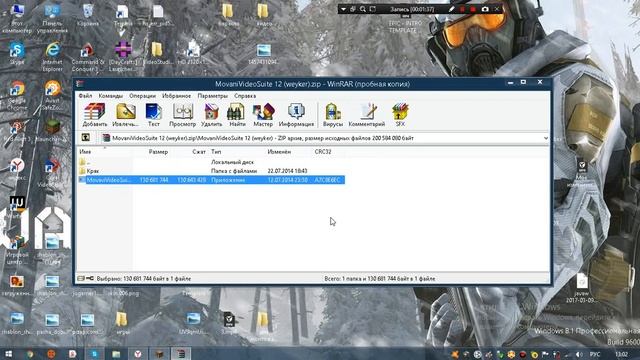Click the Добавить (Add) toolbar icon
The image size is (640, 360).
pos(95,115)
